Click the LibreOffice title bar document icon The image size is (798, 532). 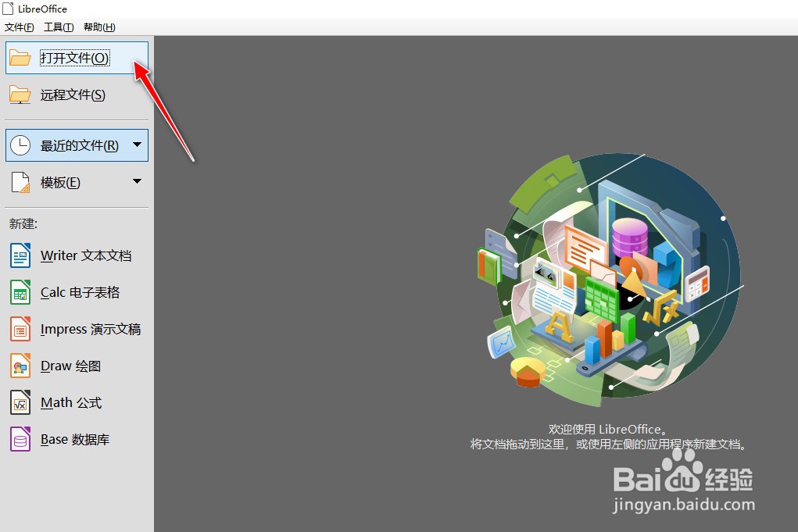[x=8, y=8]
